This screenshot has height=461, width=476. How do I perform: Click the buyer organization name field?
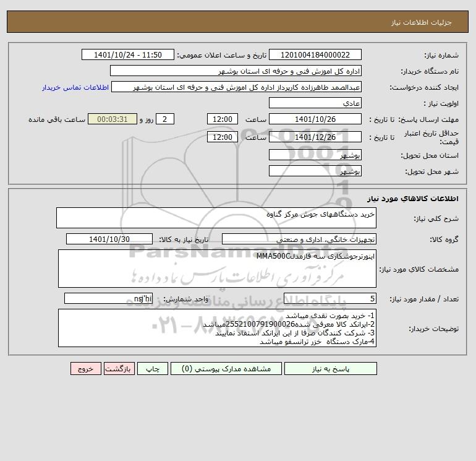(236, 71)
